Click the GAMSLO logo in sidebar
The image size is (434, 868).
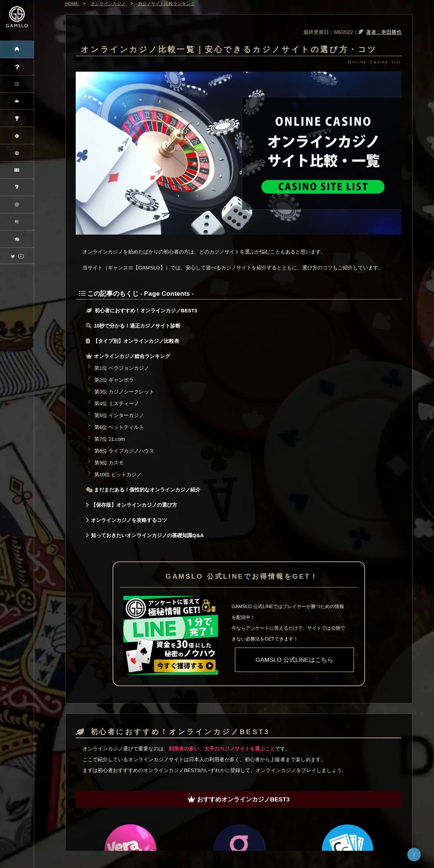(17, 17)
